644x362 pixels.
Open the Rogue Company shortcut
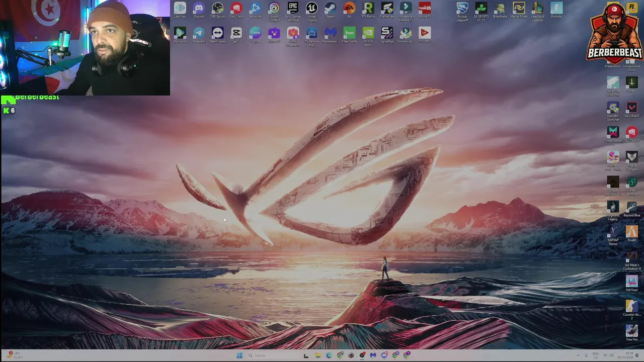point(631,161)
